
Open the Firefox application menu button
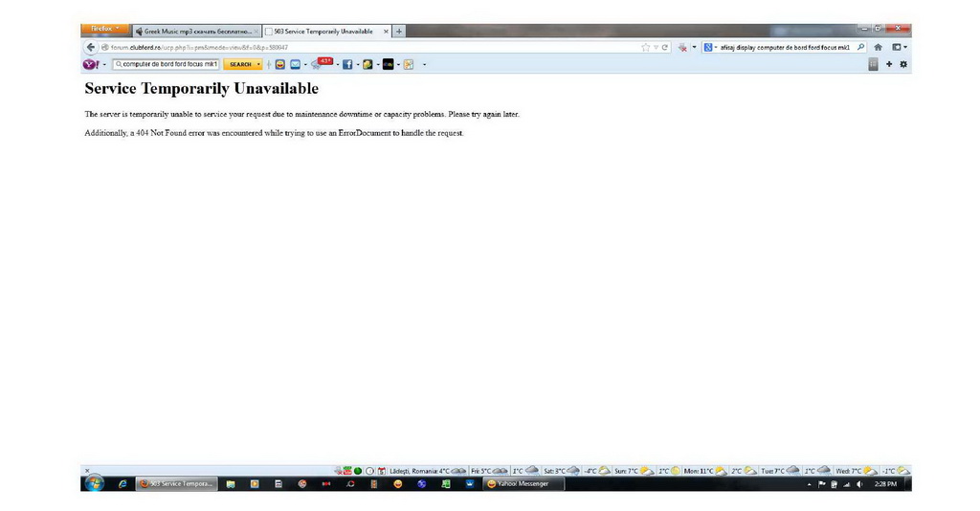(105, 30)
